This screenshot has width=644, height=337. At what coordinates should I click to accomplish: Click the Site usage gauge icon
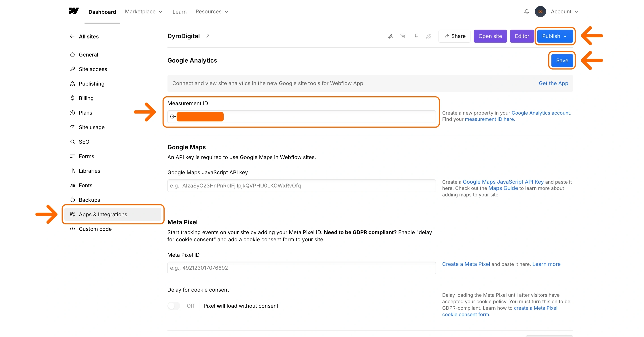pyautogui.click(x=72, y=127)
